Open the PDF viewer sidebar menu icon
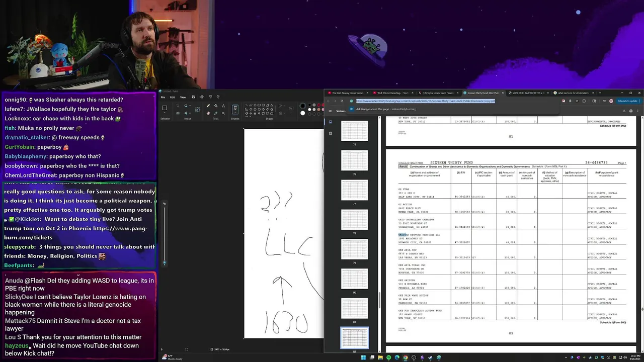This screenshot has height=362, width=644. coord(330,111)
